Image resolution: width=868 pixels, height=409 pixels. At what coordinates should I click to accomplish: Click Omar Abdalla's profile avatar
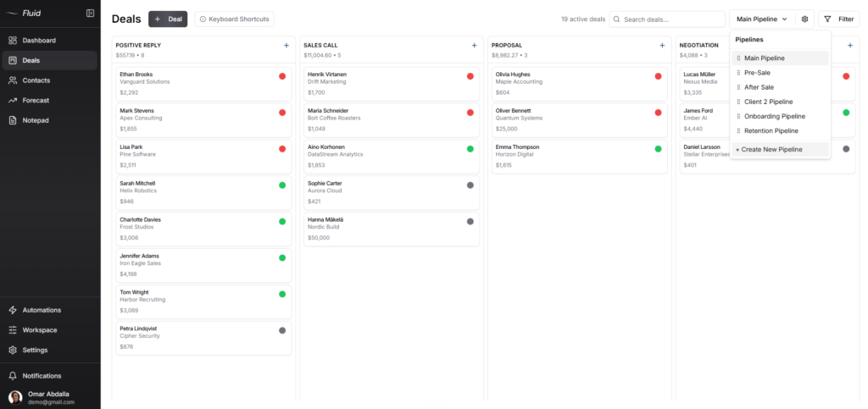pos(15,397)
